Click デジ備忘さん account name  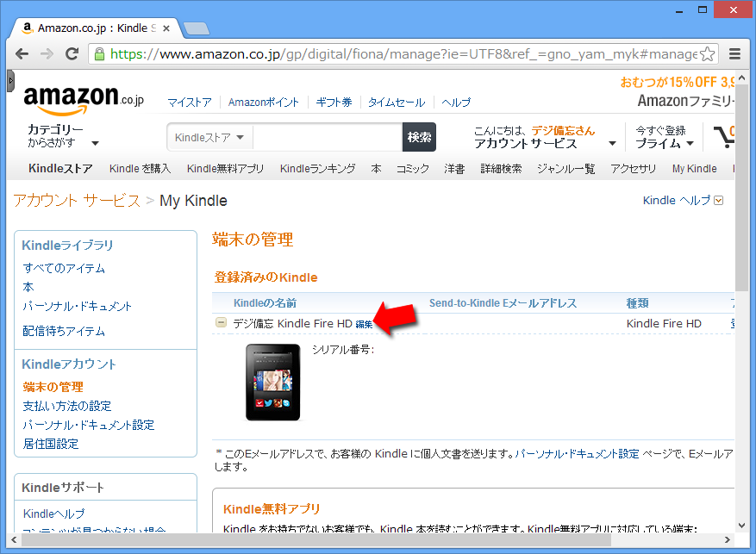click(x=563, y=131)
